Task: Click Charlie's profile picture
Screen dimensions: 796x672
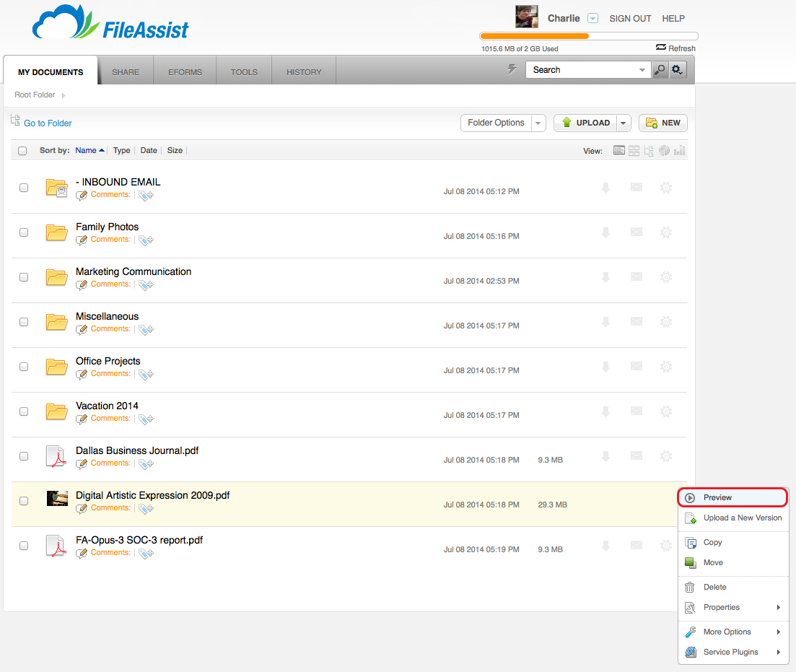Action: tap(526, 17)
